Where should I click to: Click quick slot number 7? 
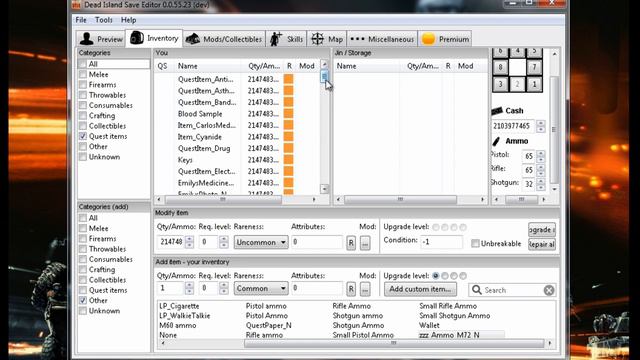coord(534,67)
